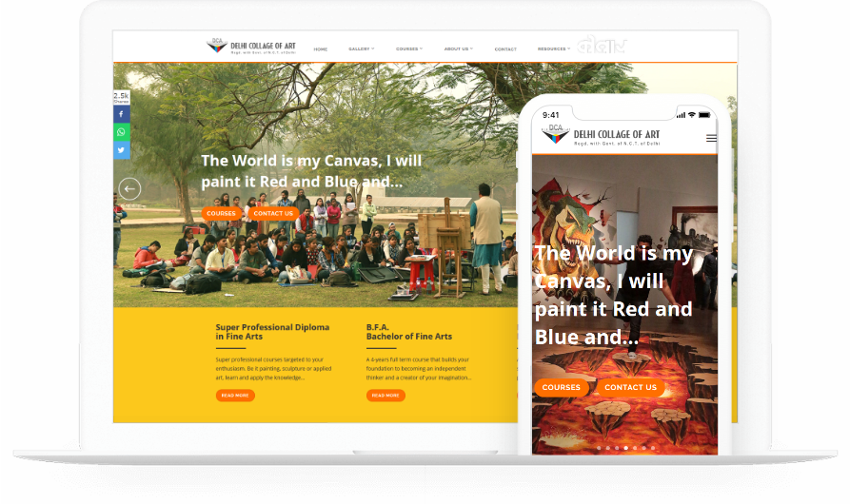Click the Hindi kala logo in header

[601, 46]
